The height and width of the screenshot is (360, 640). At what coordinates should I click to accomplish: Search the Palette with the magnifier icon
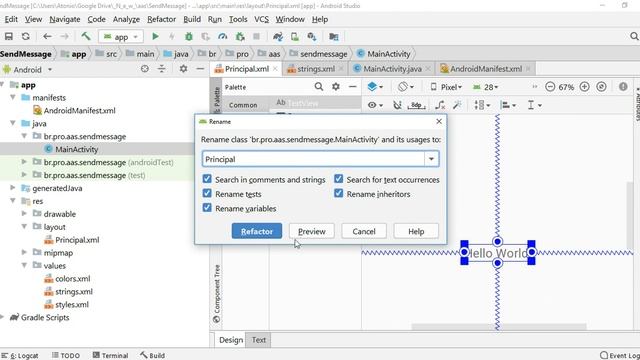(319, 87)
